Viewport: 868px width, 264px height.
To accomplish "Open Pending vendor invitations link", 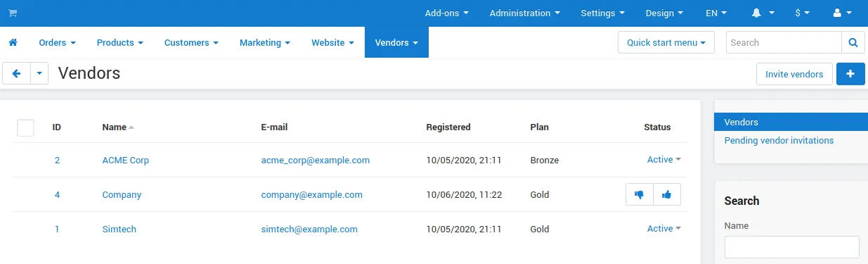I will pos(779,141).
